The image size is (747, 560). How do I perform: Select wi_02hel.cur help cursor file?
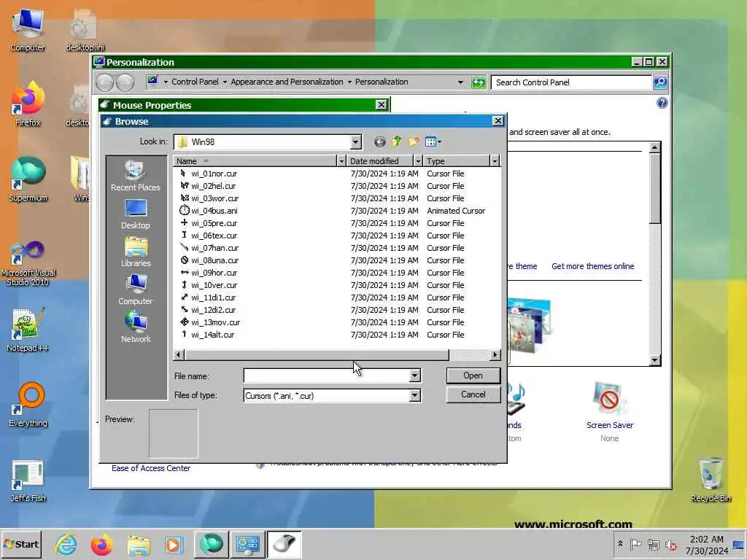pos(213,186)
